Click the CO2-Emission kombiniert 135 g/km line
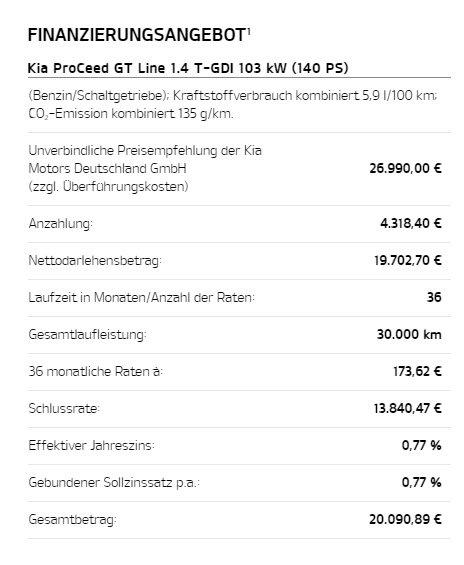 [131, 114]
